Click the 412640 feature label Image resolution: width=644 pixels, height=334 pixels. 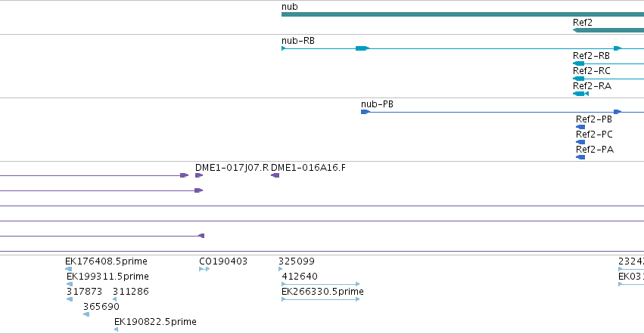(300, 277)
